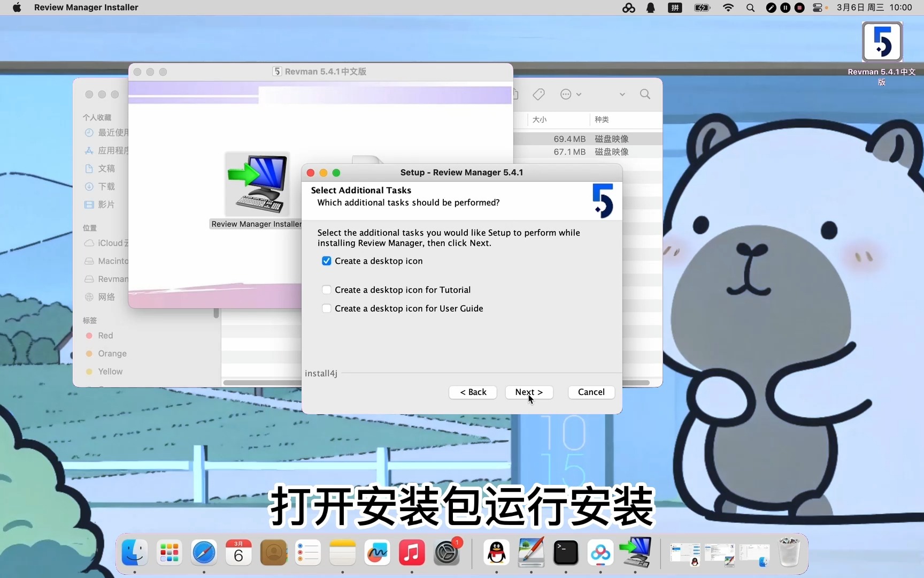Open QQ from the Dock
The height and width of the screenshot is (578, 924).
point(497,553)
